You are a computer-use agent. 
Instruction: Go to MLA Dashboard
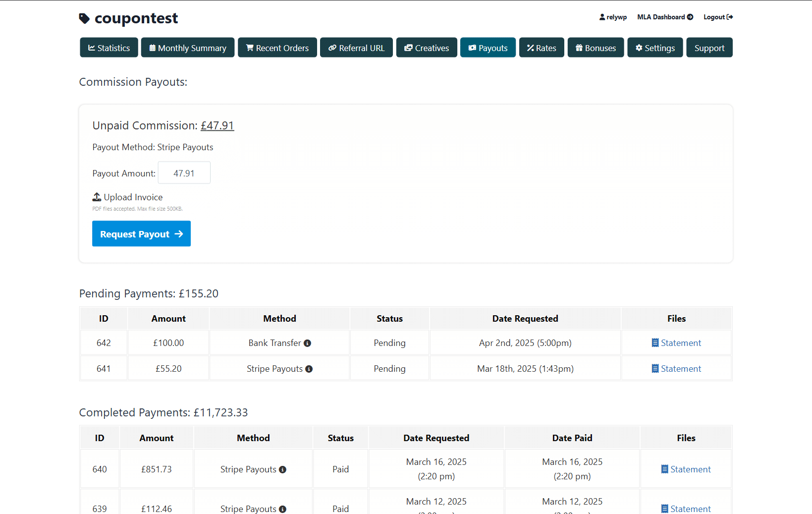coord(665,17)
